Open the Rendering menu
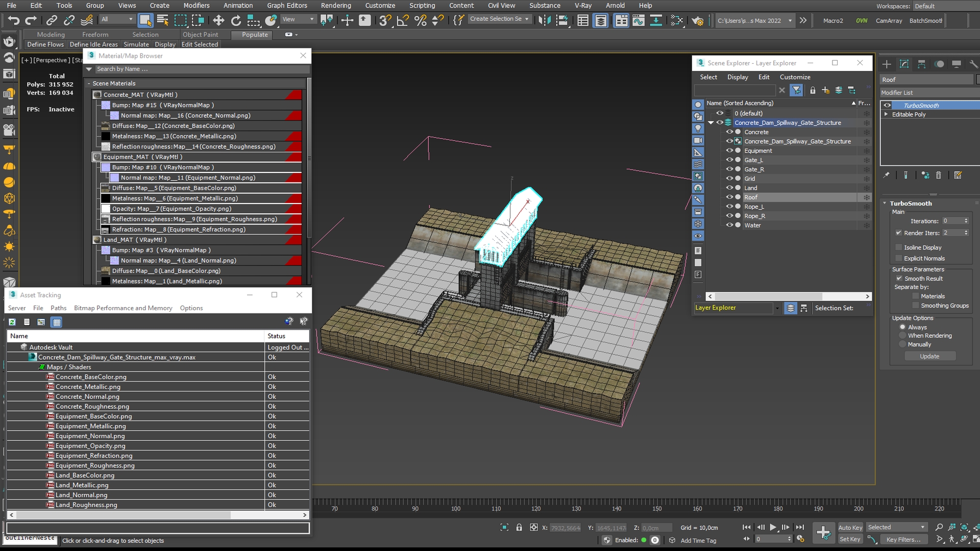The width and height of the screenshot is (980, 551). pyautogui.click(x=336, y=6)
